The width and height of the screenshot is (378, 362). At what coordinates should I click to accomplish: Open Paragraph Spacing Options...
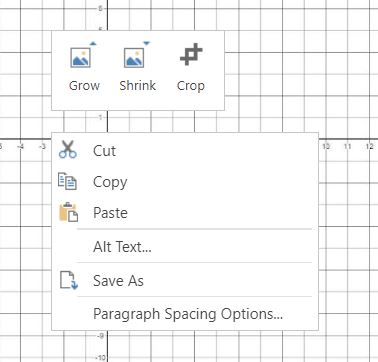[185, 314]
